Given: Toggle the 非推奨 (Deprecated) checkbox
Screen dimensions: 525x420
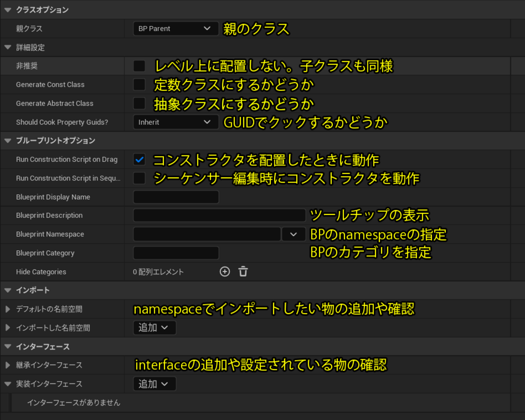Looking at the screenshot, I should coord(139,66).
